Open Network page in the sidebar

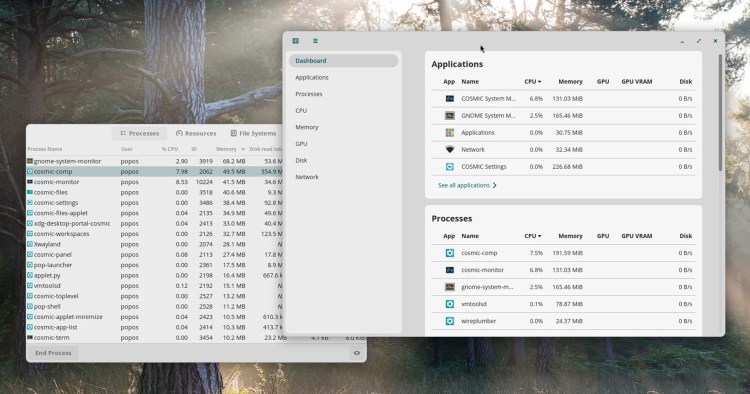[343, 177]
